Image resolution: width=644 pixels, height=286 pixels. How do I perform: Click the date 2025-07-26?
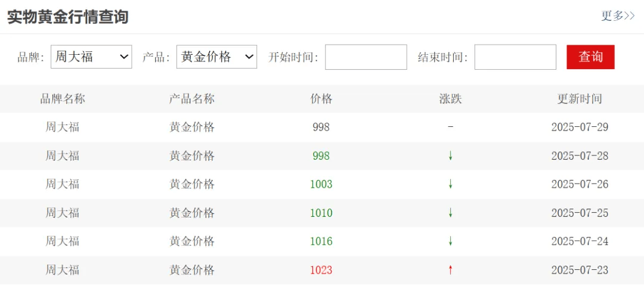click(x=580, y=184)
